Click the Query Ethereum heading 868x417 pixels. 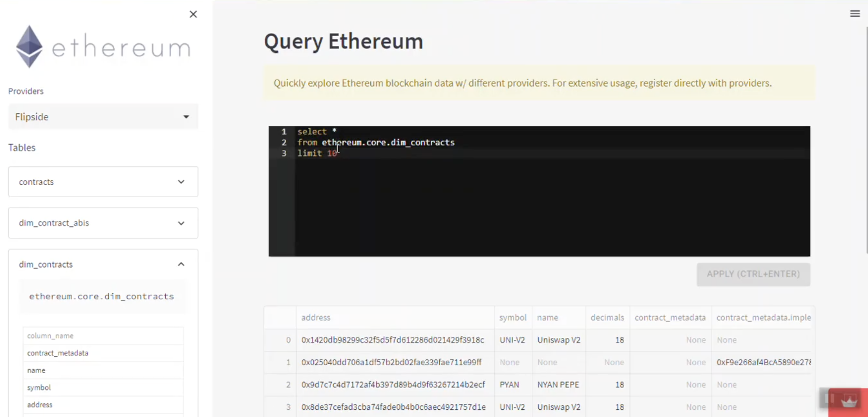343,41
